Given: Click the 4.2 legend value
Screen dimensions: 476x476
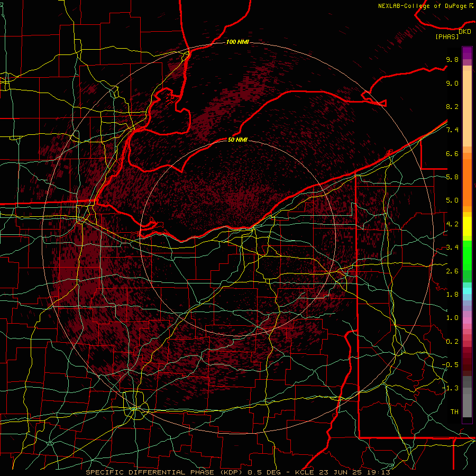Looking at the screenshot, I should click(x=452, y=224).
